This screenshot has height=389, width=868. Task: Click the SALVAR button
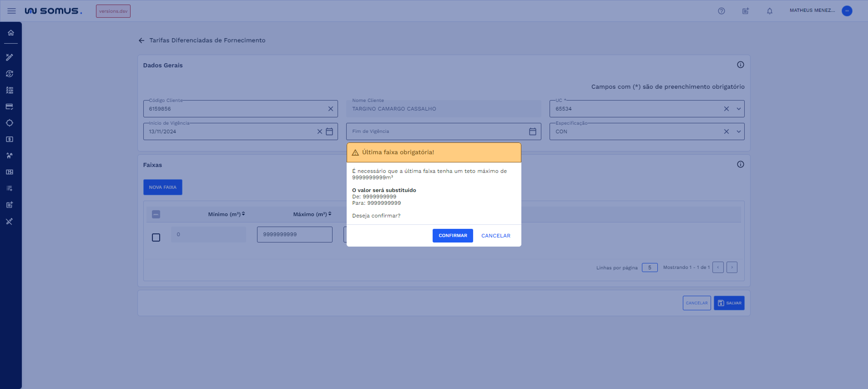click(x=729, y=303)
